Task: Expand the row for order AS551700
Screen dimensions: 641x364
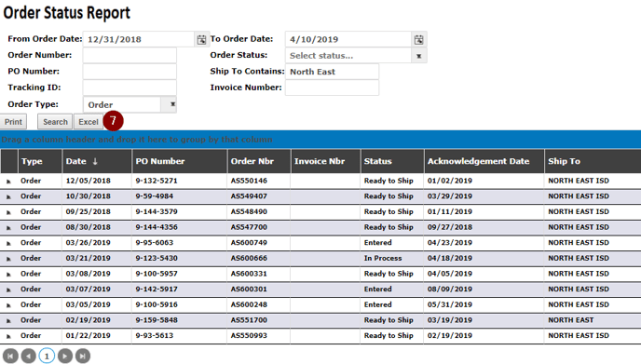Action: pyautogui.click(x=8, y=321)
